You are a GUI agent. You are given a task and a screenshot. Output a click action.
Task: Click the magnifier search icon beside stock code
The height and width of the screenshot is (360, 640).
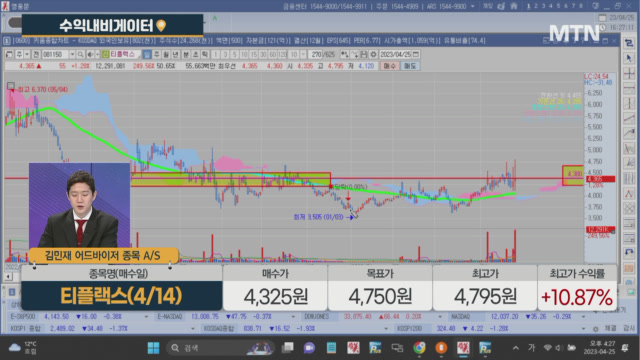(80, 54)
